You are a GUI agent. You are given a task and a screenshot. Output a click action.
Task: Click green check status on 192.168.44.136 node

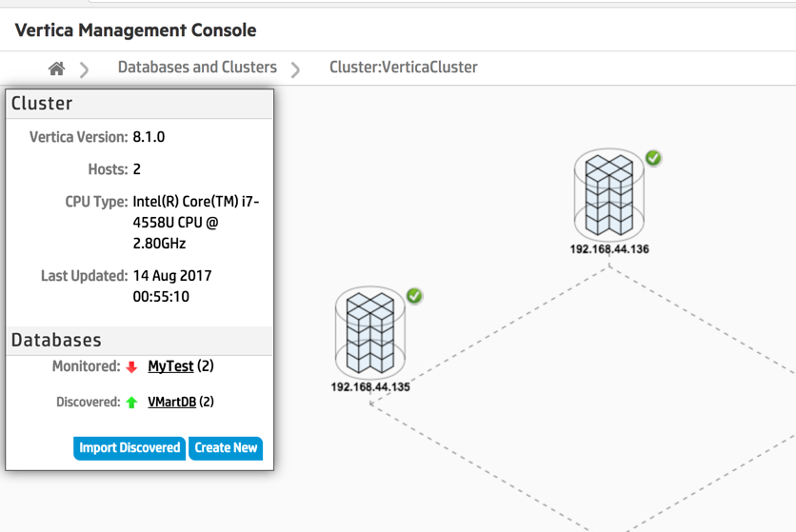click(x=653, y=158)
